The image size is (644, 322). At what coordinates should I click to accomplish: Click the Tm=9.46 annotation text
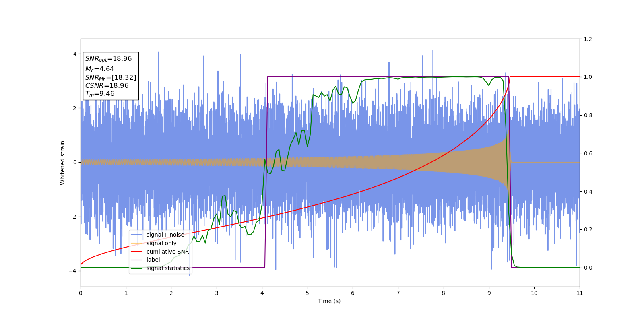pos(100,94)
